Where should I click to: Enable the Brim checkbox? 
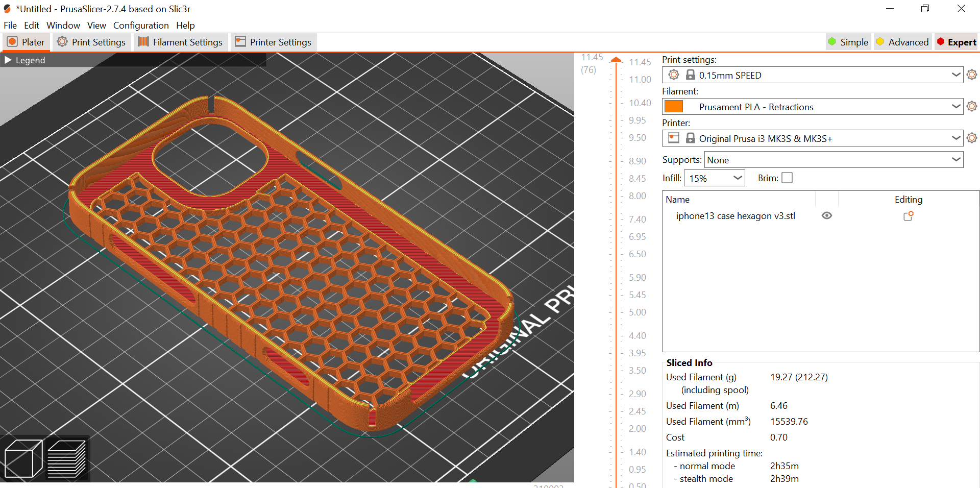(x=787, y=178)
